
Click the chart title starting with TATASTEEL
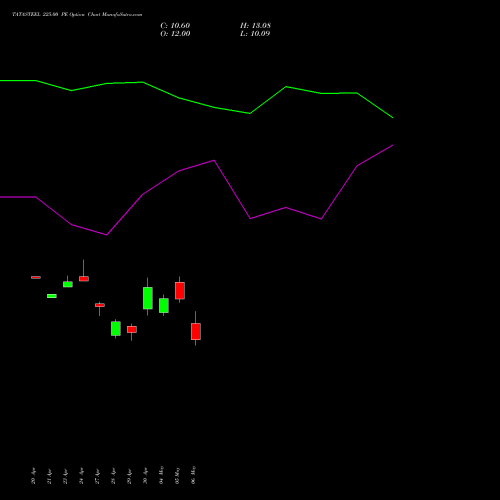(x=77, y=15)
